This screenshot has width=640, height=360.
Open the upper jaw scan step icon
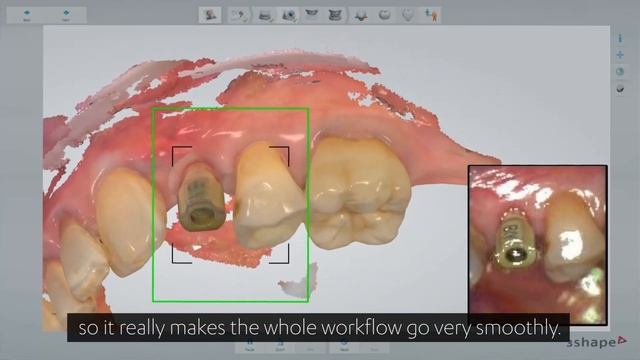point(312,15)
